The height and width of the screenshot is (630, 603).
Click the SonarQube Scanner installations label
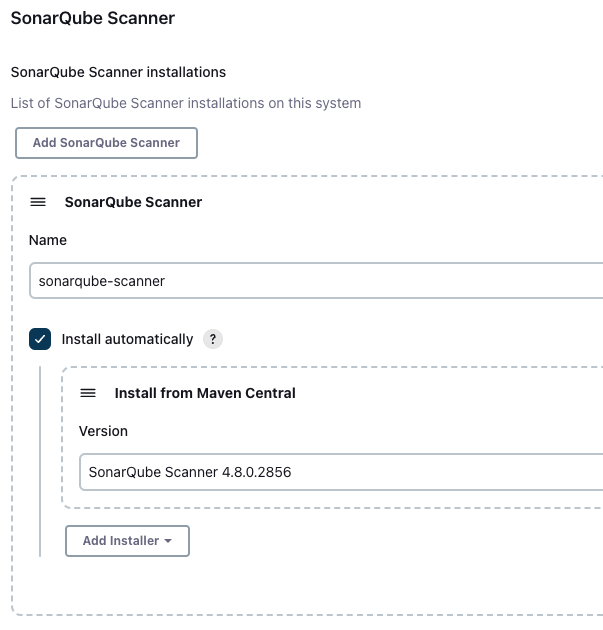(118, 72)
